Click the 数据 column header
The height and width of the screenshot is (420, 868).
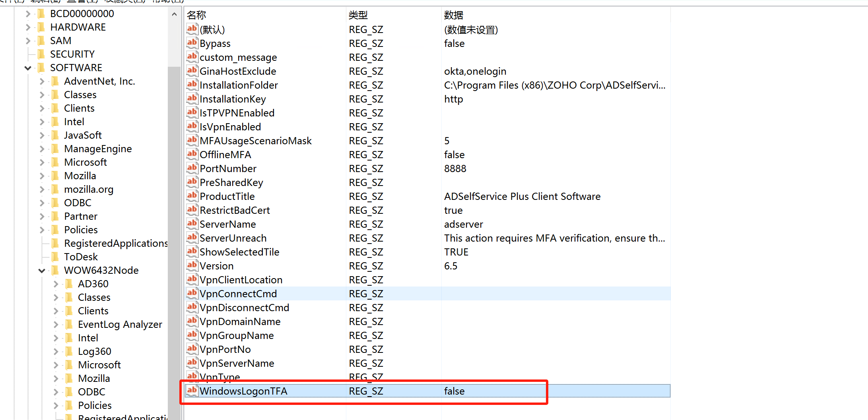click(453, 15)
